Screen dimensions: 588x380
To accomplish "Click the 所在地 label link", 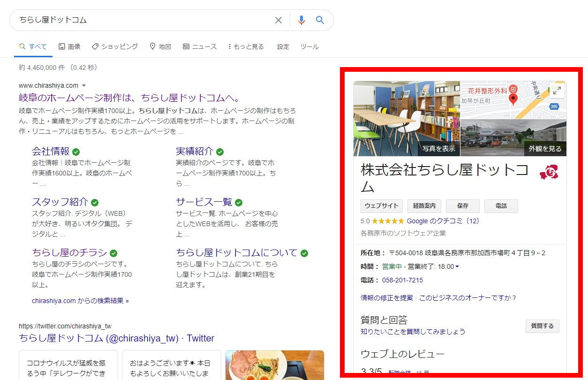I will click(x=372, y=253).
